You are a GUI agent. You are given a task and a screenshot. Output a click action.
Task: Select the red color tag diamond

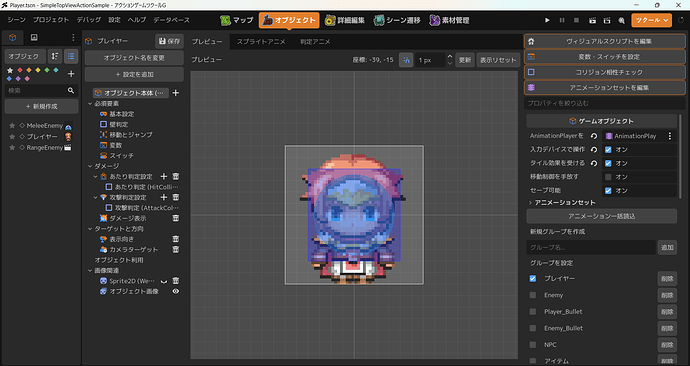[20, 70]
